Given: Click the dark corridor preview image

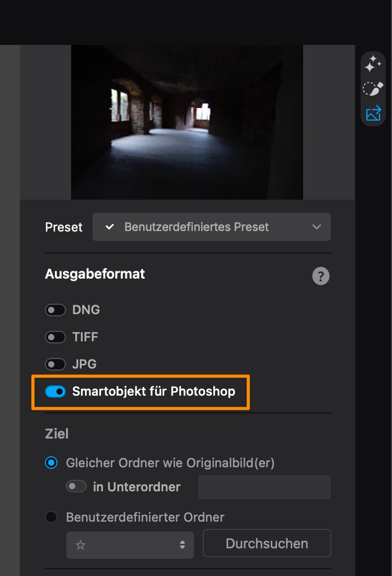Looking at the screenshot, I should pos(187,122).
